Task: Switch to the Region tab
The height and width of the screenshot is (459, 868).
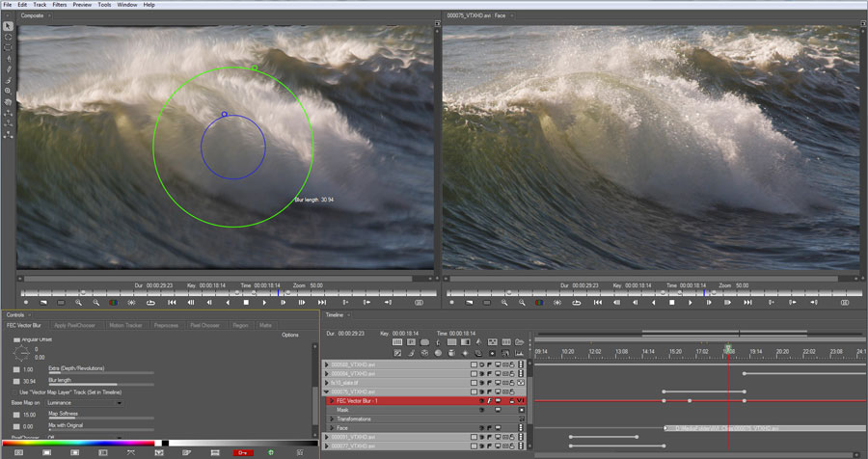Action: click(x=240, y=326)
